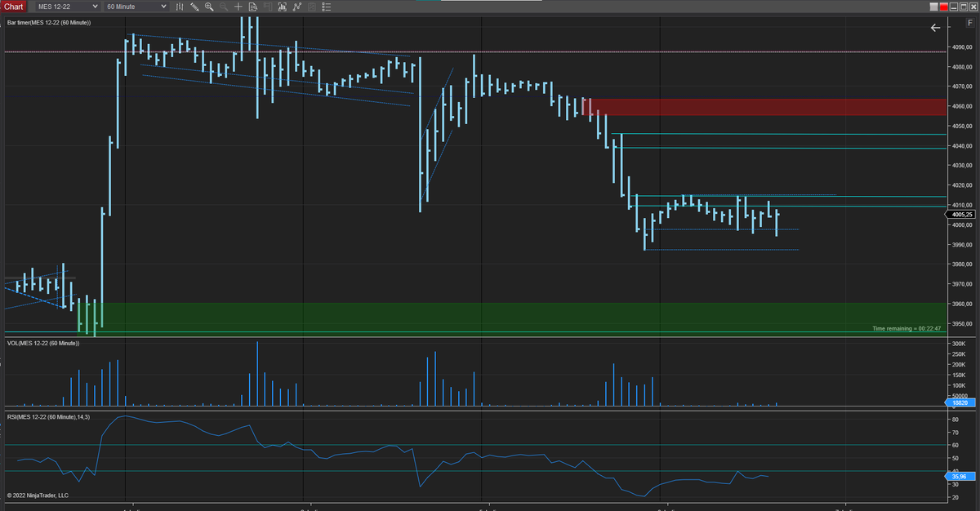Image resolution: width=980 pixels, height=511 pixels.
Task: Select the RSI(MES 12-22 (60 Minute),14,3) label
Action: [48, 417]
